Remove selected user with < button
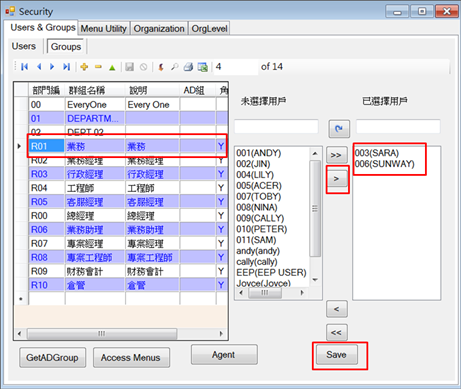The image size is (461, 389). pos(337,309)
